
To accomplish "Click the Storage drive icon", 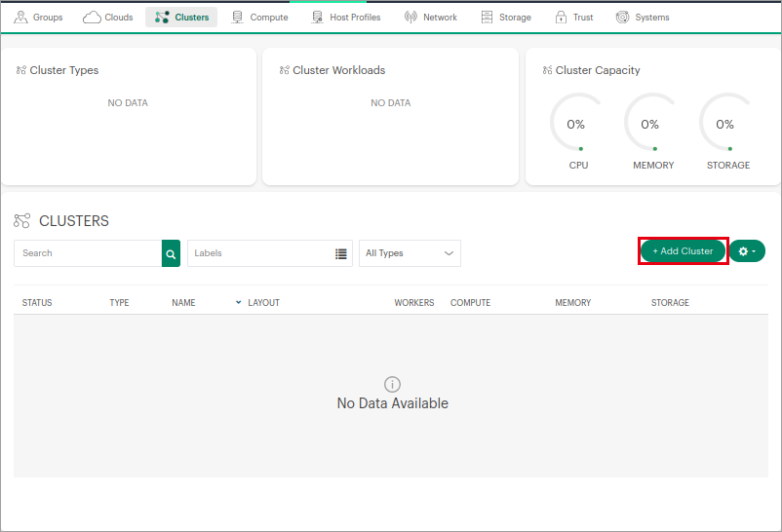I will pyautogui.click(x=487, y=17).
